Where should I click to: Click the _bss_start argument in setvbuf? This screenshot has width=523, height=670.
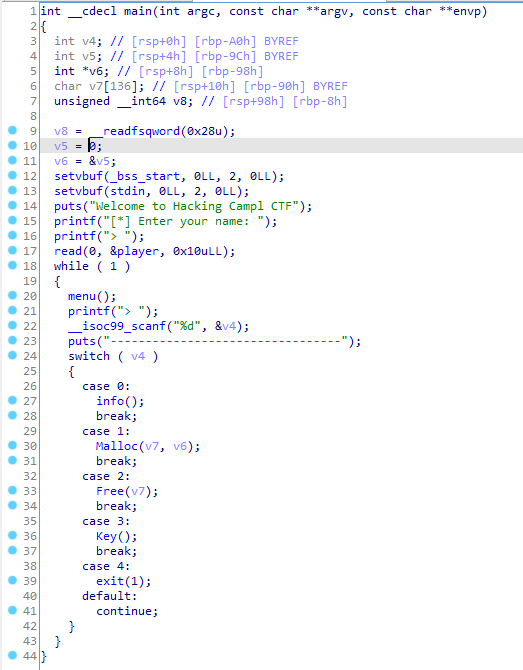pos(145,176)
